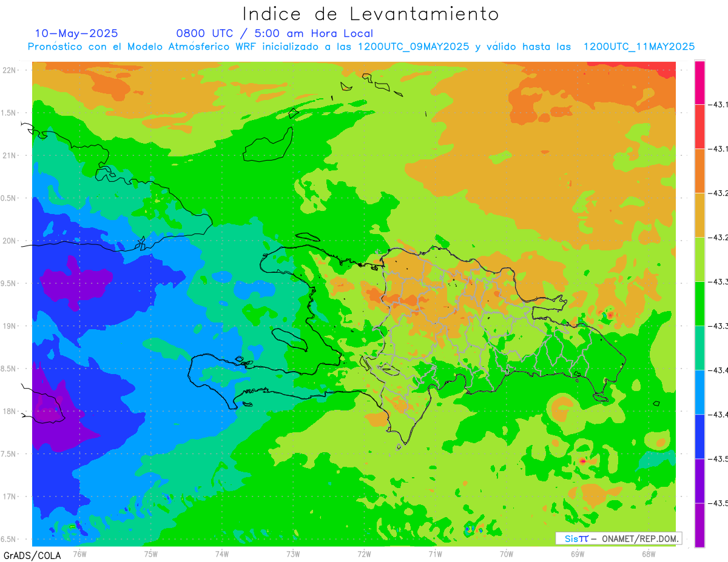Click the '21N' latitude label
The image size is (728, 562).
click(x=9, y=155)
